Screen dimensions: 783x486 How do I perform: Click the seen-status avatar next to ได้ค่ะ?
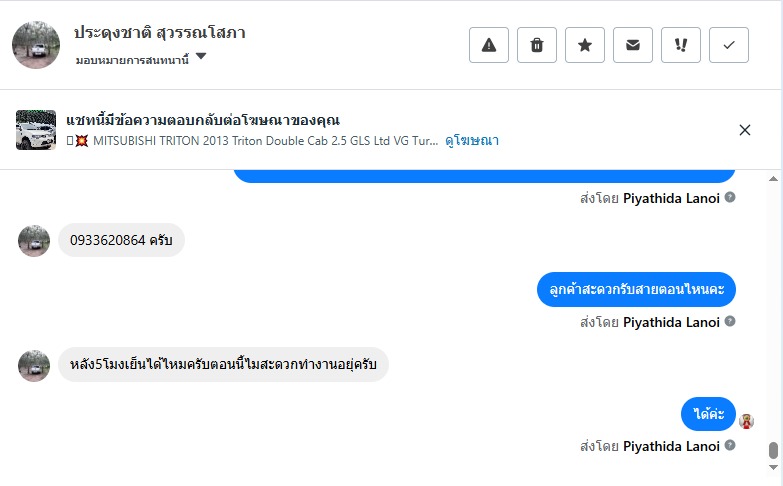click(746, 421)
